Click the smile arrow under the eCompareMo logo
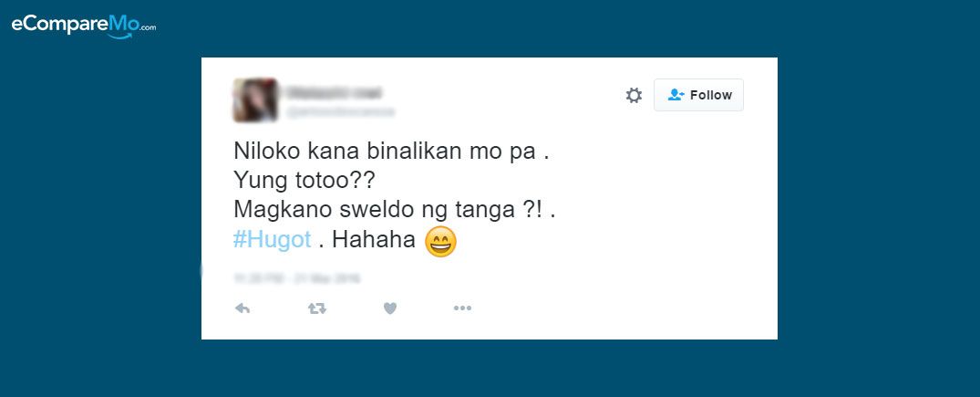980x397 pixels. [x=120, y=36]
